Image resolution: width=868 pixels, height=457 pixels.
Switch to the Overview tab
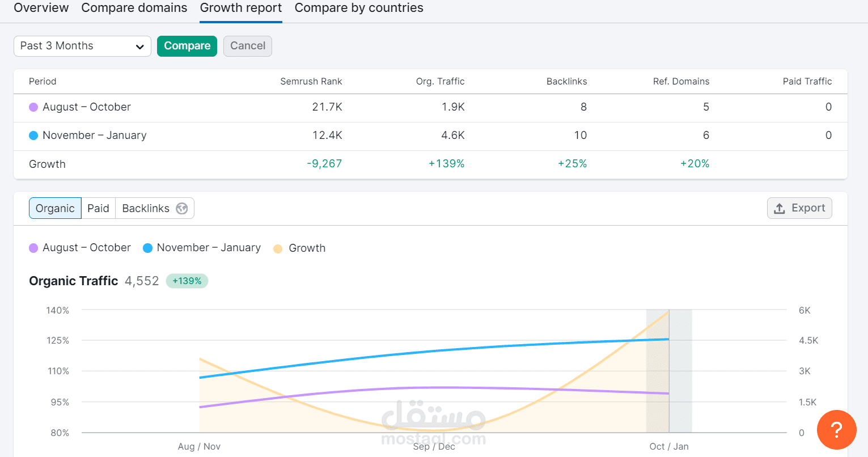[41, 8]
